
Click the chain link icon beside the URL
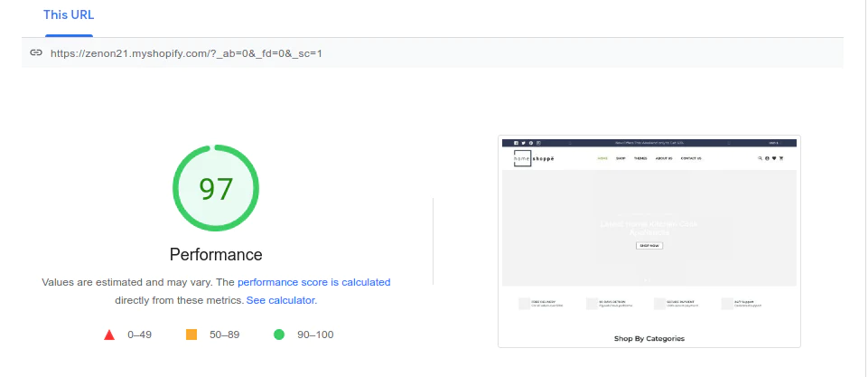pos(36,53)
